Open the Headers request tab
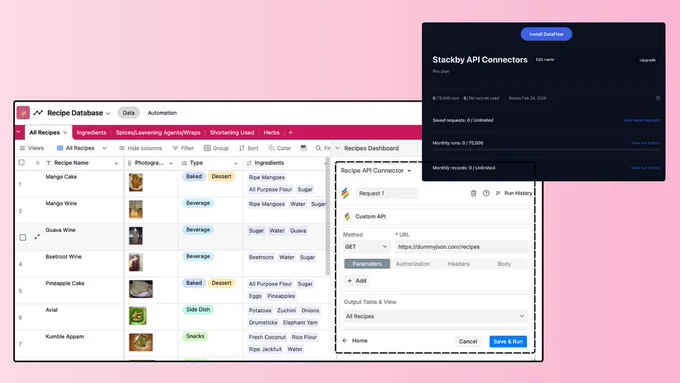Screen dimensions: 680x383 tap(458, 264)
